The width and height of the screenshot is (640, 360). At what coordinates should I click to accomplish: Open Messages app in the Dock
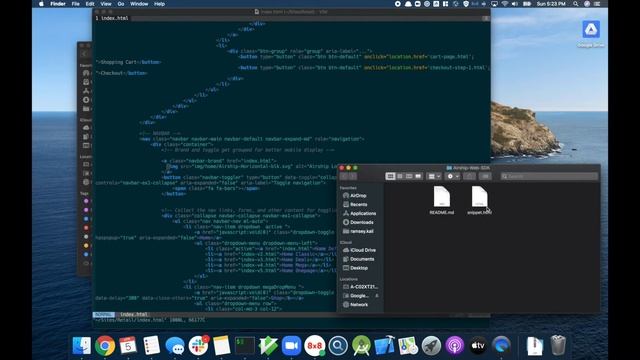(x=175, y=346)
